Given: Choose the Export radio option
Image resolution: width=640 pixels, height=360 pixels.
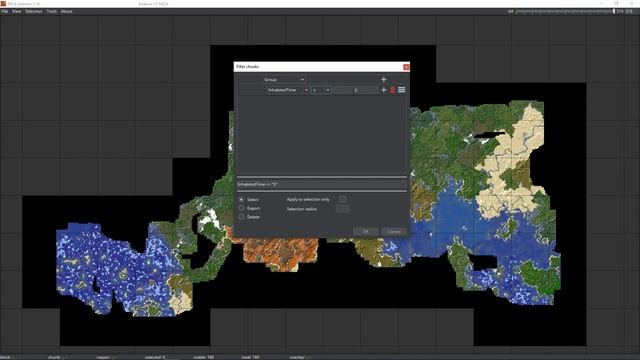Looking at the screenshot, I should (x=241, y=208).
